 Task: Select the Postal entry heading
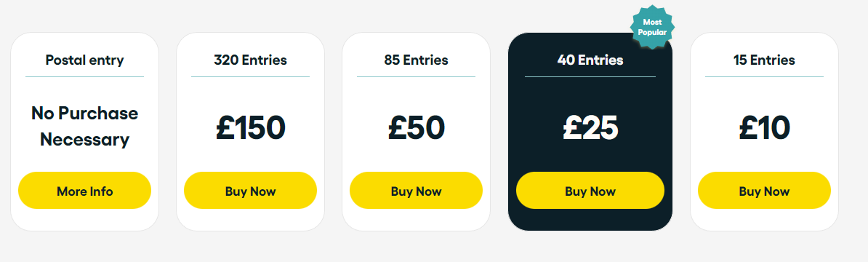[x=85, y=60]
